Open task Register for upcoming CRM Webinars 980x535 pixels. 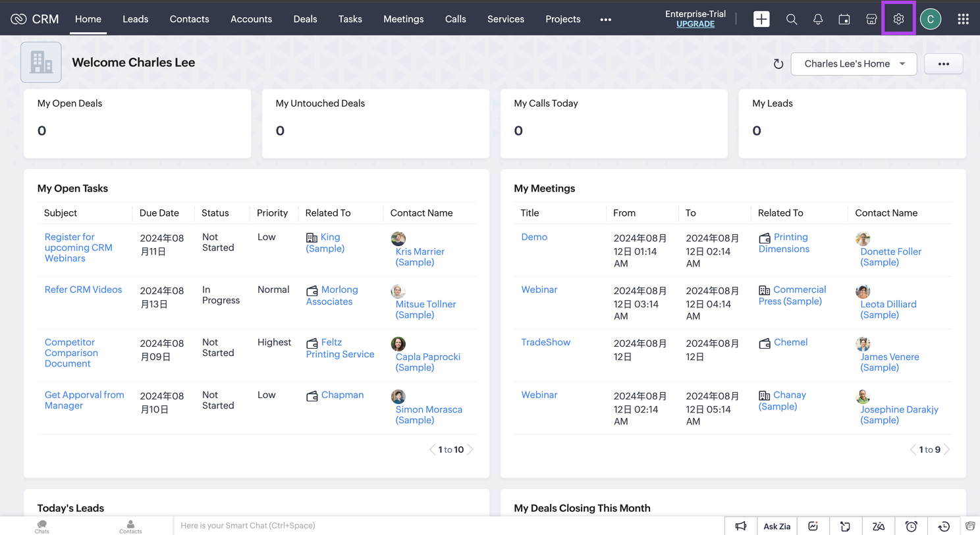click(78, 247)
